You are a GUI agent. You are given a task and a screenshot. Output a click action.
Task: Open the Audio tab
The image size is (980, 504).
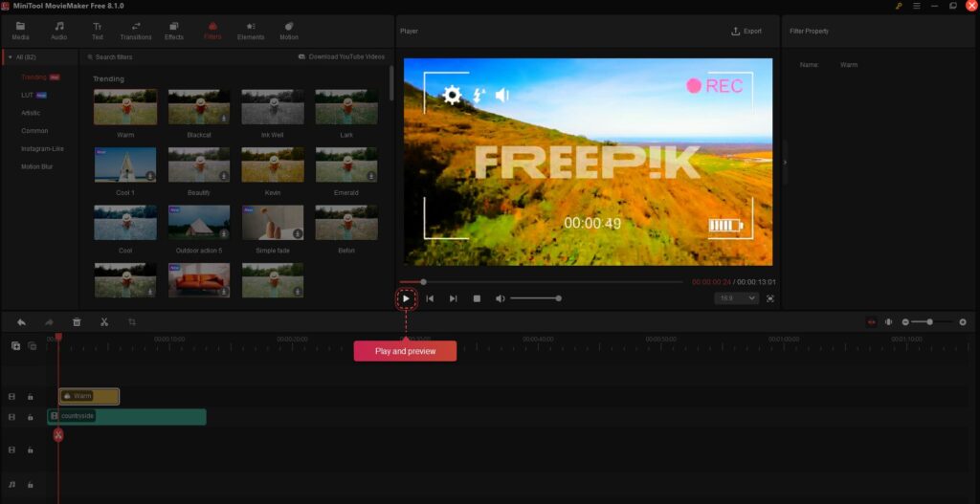(58, 31)
